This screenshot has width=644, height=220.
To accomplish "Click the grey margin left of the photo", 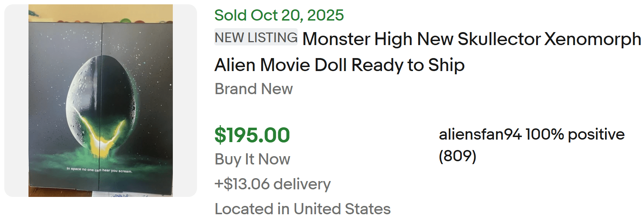I will (x=16, y=100).
